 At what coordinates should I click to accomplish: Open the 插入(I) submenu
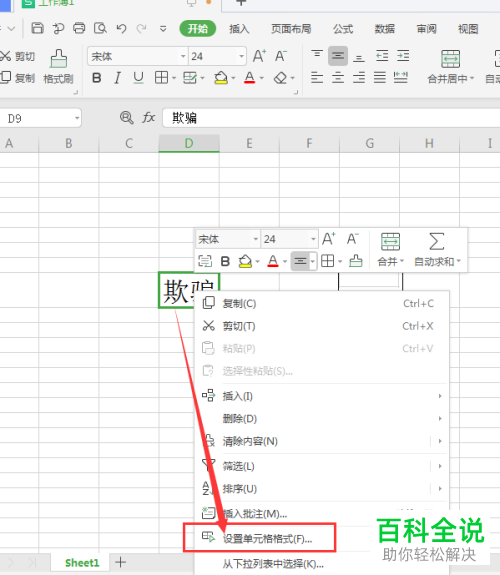click(x=321, y=396)
